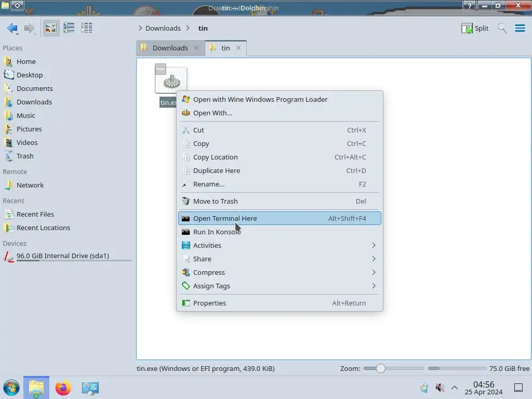Switch to Compact view mode

tap(69, 28)
